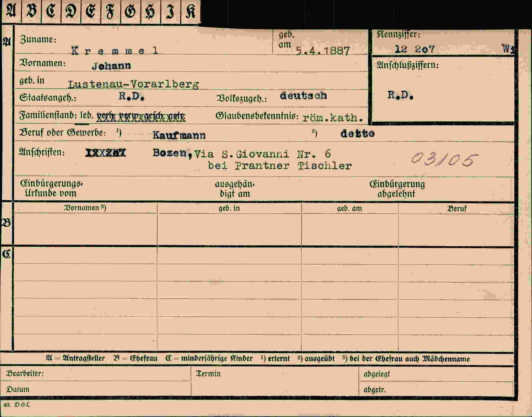Click the 'Termin' field

click(x=275, y=381)
